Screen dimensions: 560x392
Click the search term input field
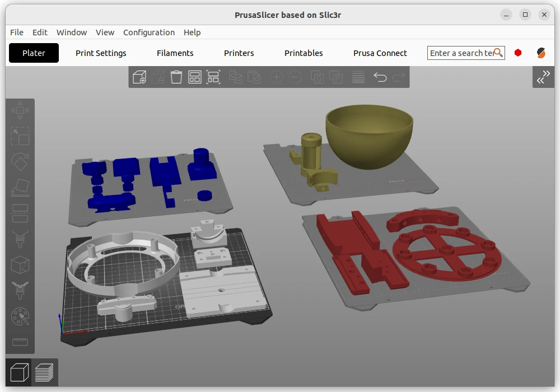pyautogui.click(x=466, y=53)
